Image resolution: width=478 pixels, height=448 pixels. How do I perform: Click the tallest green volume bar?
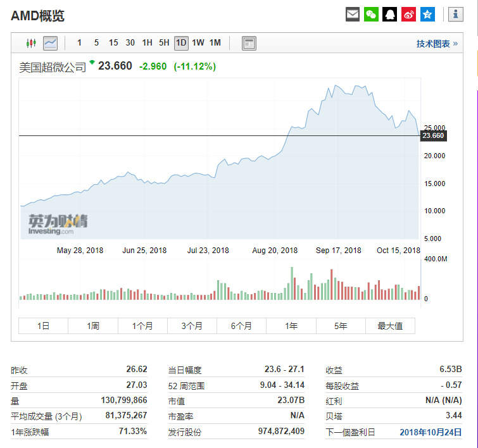[x=292, y=283]
